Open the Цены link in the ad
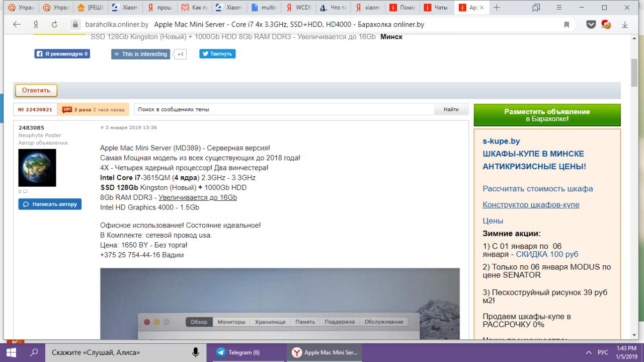 pos(493,221)
